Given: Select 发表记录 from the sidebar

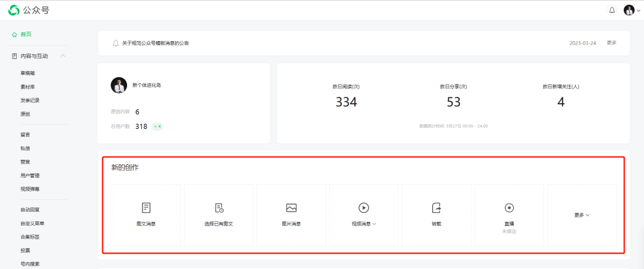Looking at the screenshot, I should point(30,100).
